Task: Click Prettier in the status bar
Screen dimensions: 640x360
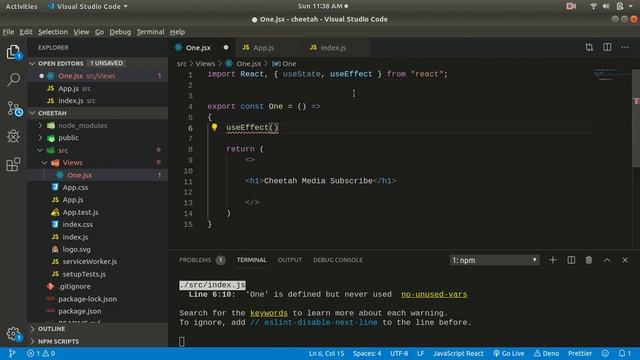Action: 580,353
